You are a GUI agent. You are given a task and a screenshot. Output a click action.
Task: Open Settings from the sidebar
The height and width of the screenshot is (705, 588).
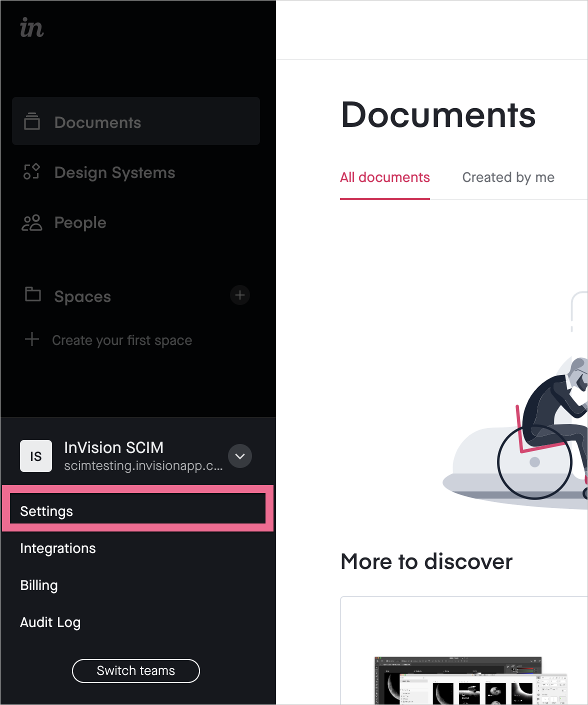46,510
